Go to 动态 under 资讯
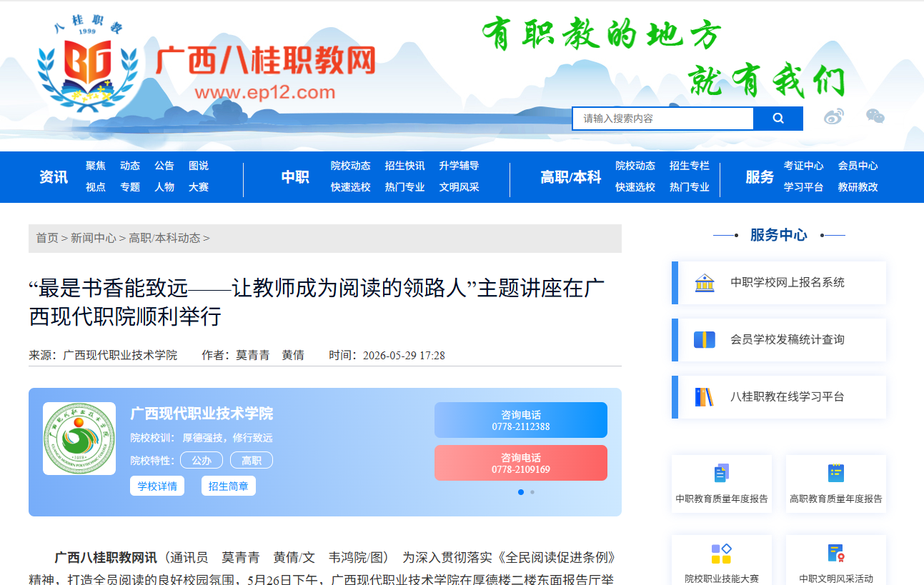The height and width of the screenshot is (585, 924). pos(130,166)
